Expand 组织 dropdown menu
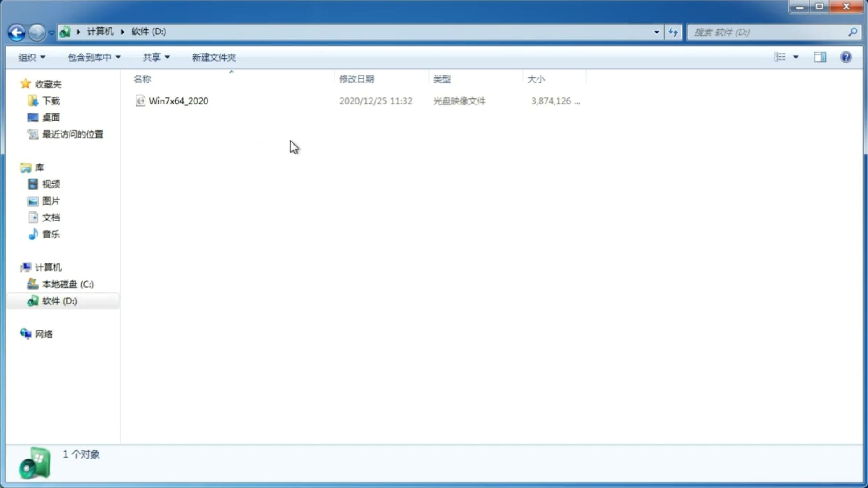The image size is (868, 488). [31, 57]
